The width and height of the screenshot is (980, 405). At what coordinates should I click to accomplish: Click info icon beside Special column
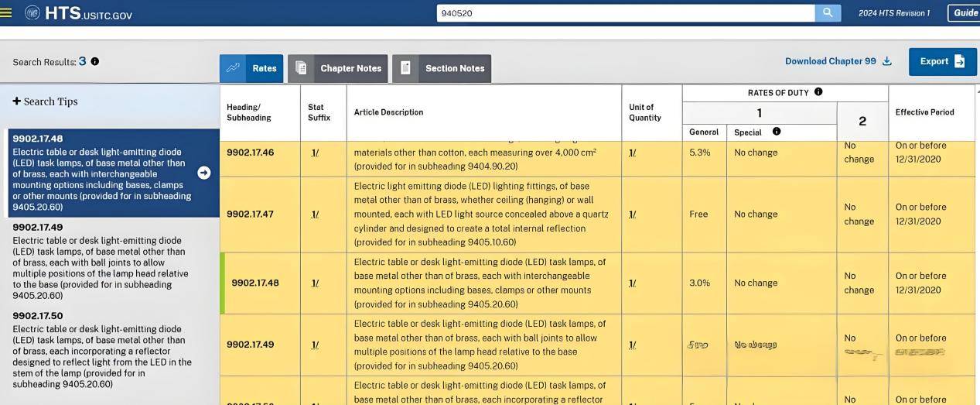777,132
